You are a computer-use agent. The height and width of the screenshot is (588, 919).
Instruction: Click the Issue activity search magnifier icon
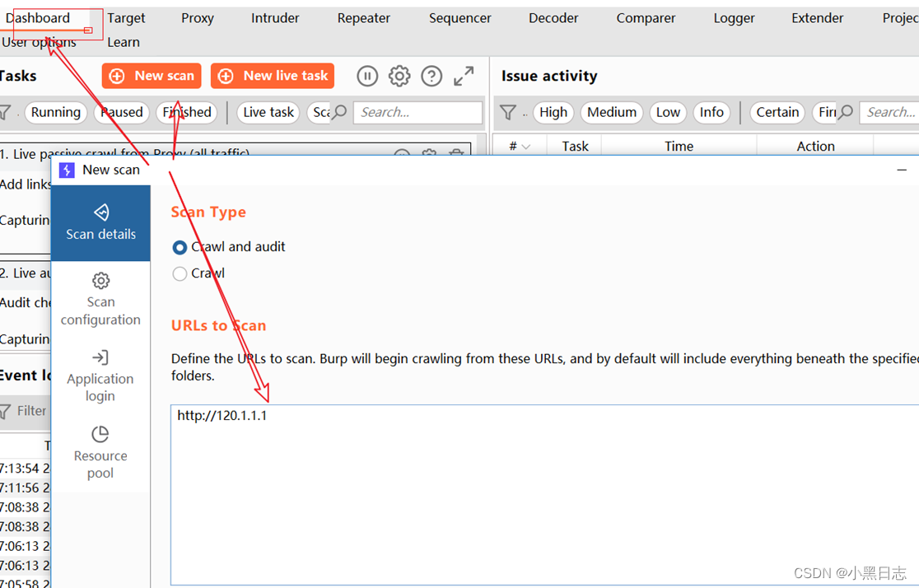845,112
